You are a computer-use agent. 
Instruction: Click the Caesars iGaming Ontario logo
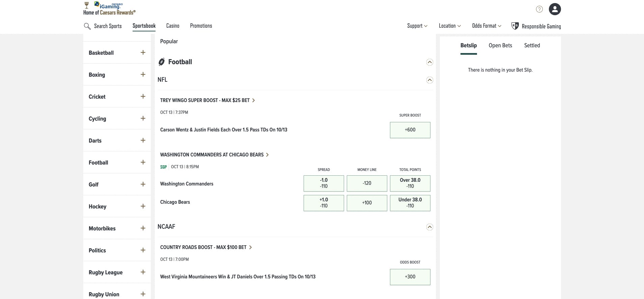[109, 9]
